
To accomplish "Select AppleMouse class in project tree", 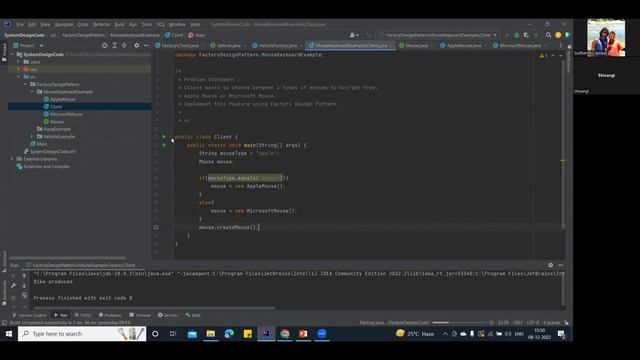I will [x=62, y=99].
